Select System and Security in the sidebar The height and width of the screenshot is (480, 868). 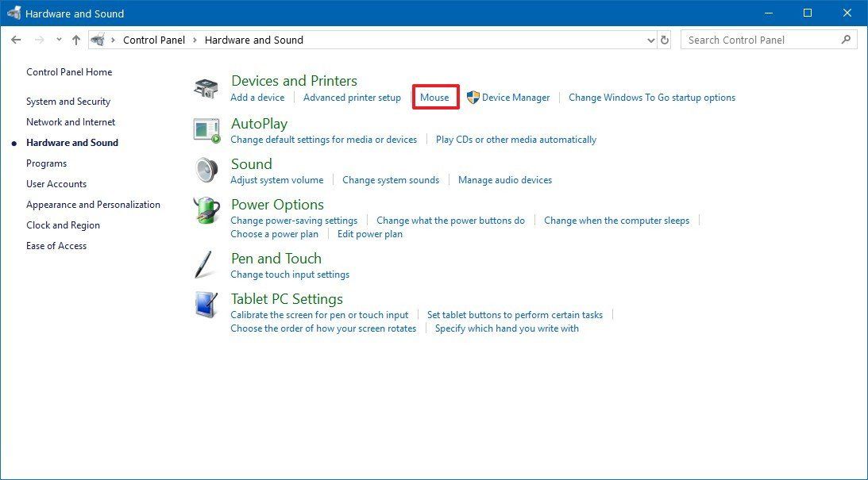(68, 102)
